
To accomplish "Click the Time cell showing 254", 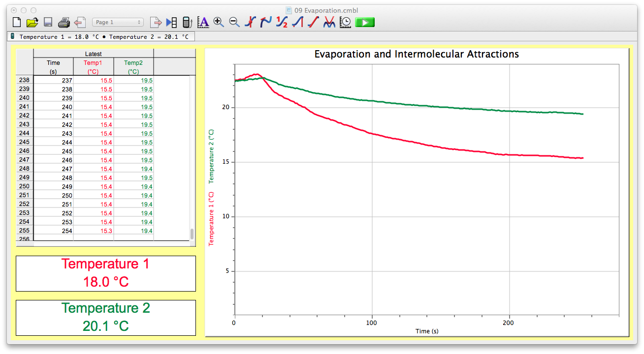I will tap(53, 231).
